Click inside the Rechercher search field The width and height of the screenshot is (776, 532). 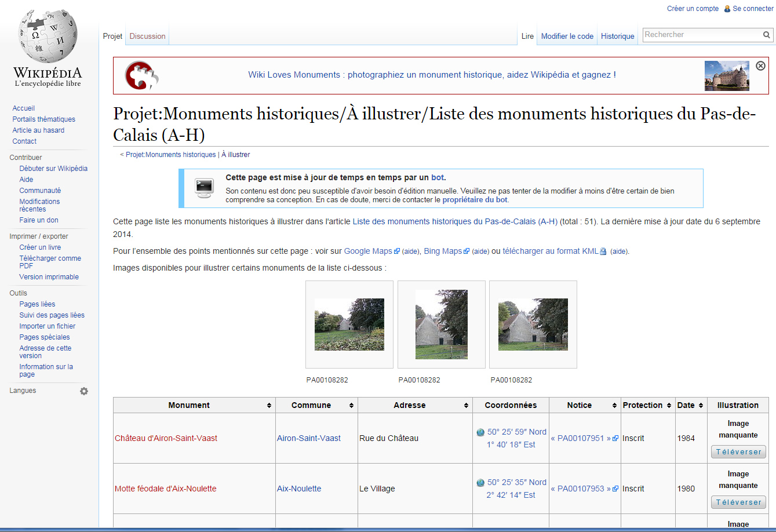coord(701,35)
